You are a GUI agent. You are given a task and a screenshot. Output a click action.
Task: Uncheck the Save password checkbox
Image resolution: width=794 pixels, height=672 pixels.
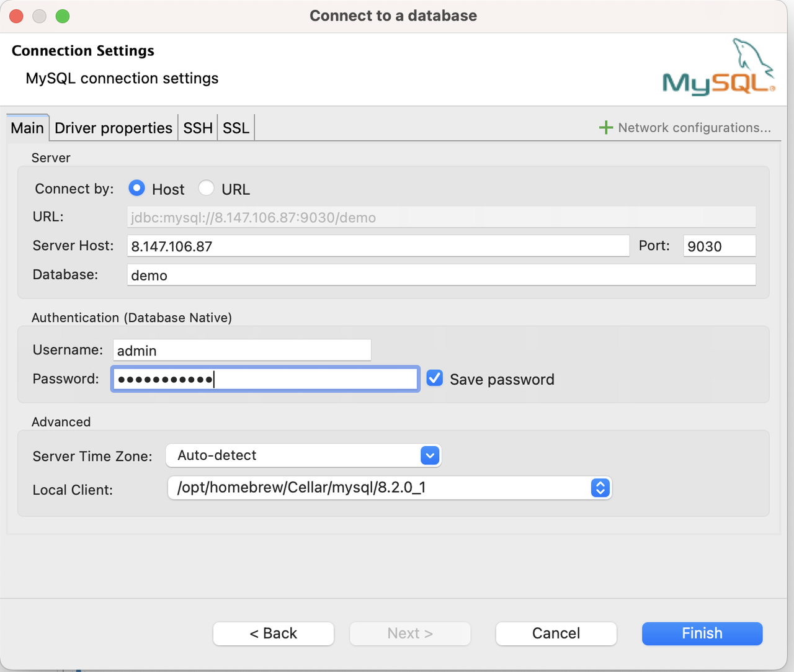point(434,378)
